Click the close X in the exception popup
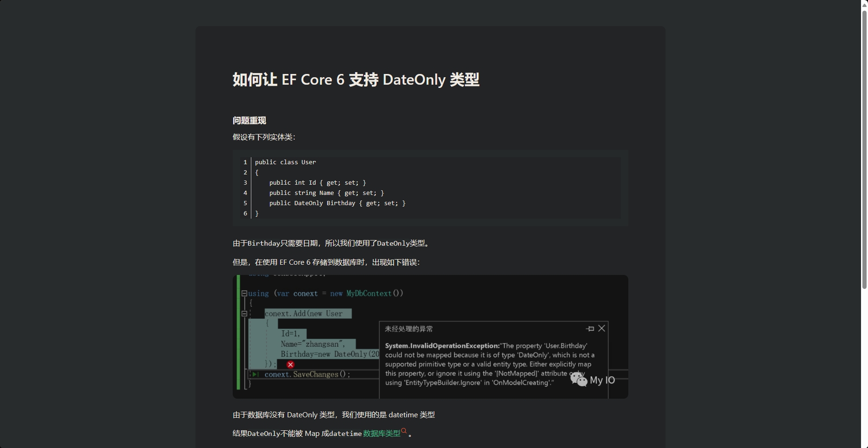Image resolution: width=868 pixels, height=448 pixels. tap(602, 328)
